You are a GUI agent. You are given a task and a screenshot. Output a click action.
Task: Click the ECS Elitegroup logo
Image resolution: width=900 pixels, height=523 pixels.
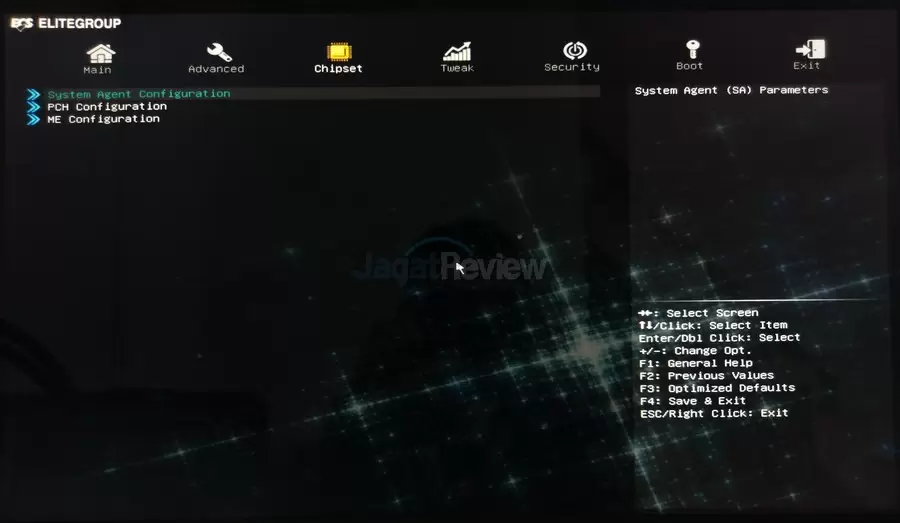coord(65,23)
